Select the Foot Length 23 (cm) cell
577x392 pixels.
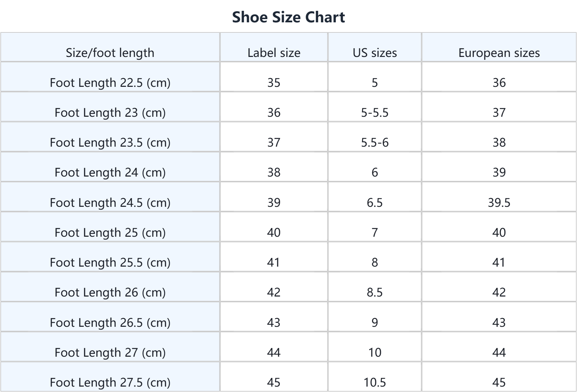tap(110, 112)
